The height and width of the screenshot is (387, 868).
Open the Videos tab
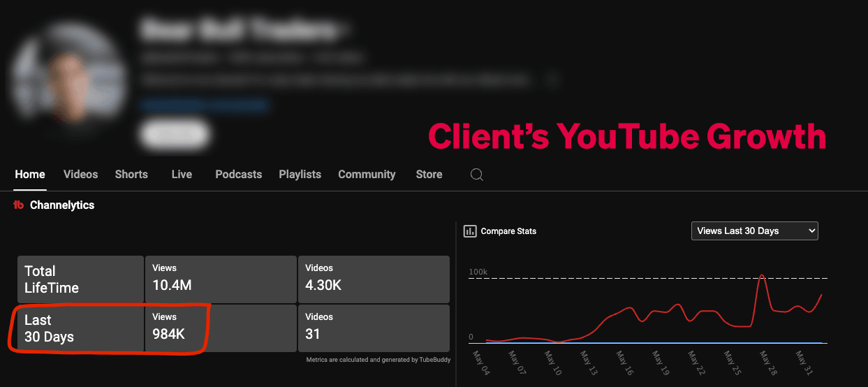point(80,175)
